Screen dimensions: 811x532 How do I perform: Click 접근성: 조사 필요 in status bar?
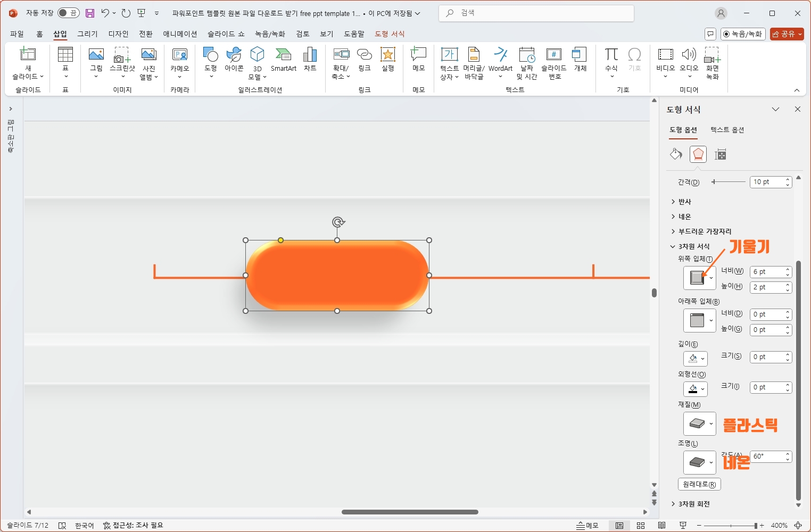point(133,526)
